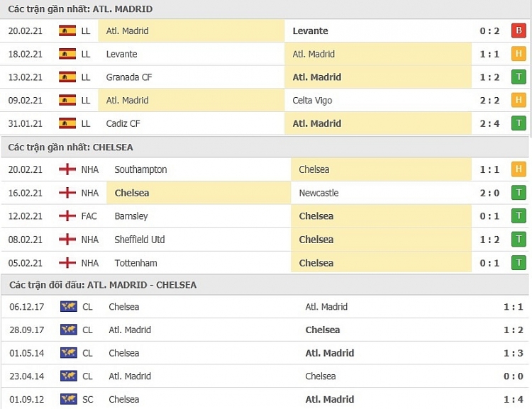Select the 23.04.14 Atl. Madrid vs Chelsea row
This screenshot has width=532, height=409.
click(265, 376)
